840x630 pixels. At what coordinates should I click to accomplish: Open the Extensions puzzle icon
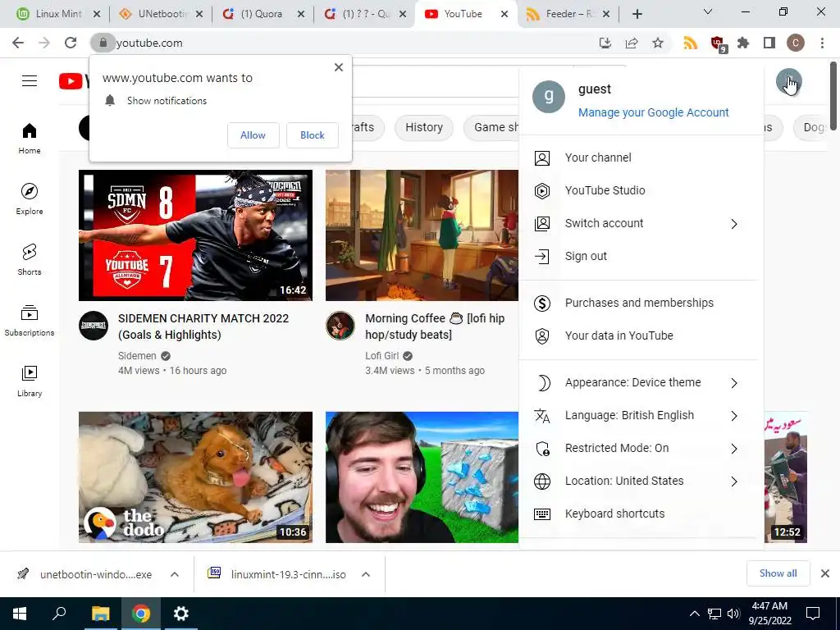(743, 43)
